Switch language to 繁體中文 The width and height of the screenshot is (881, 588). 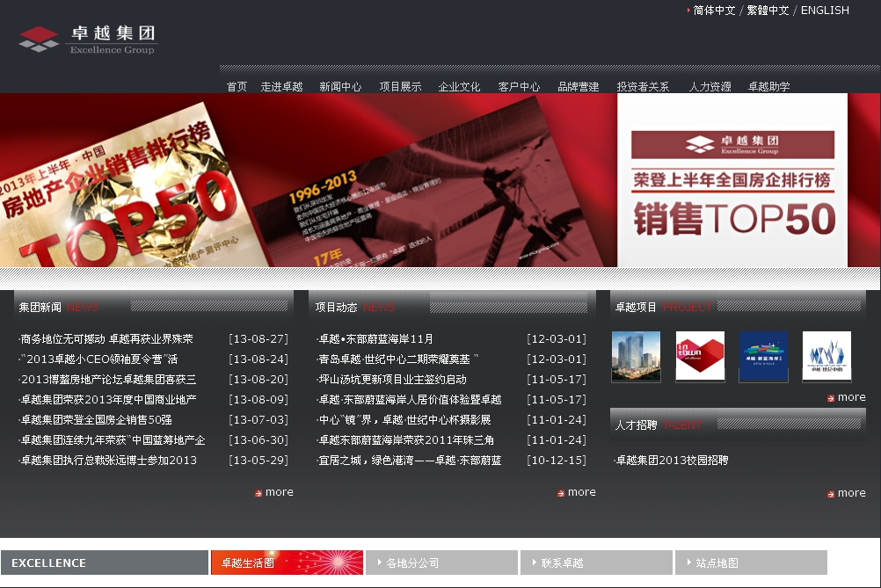768,11
